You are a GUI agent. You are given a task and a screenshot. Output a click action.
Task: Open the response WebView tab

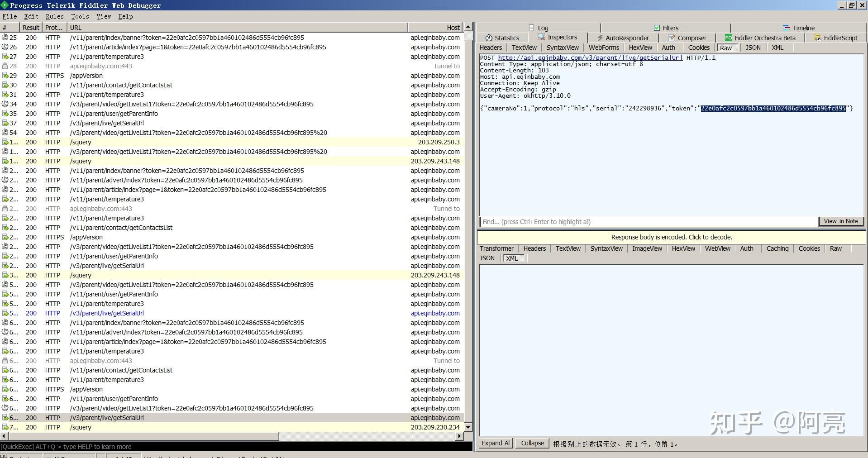[x=717, y=248]
